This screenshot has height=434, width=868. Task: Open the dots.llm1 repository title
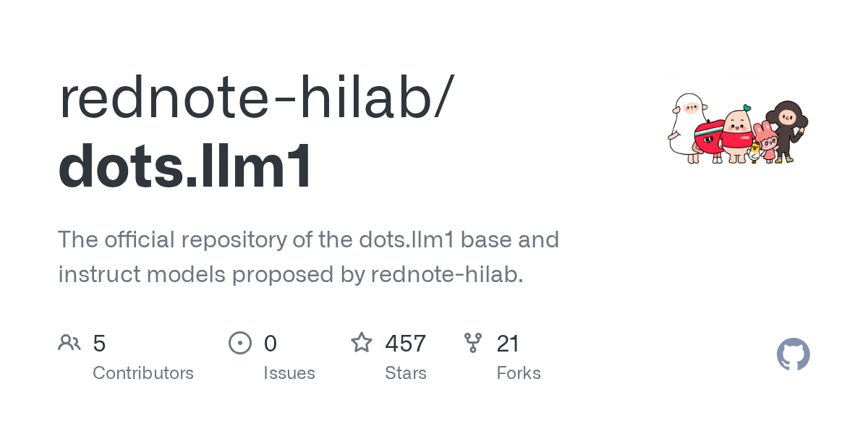(x=186, y=166)
